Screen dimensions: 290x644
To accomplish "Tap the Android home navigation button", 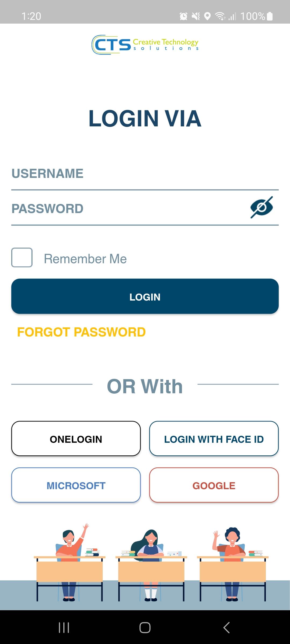I will click(x=145, y=628).
